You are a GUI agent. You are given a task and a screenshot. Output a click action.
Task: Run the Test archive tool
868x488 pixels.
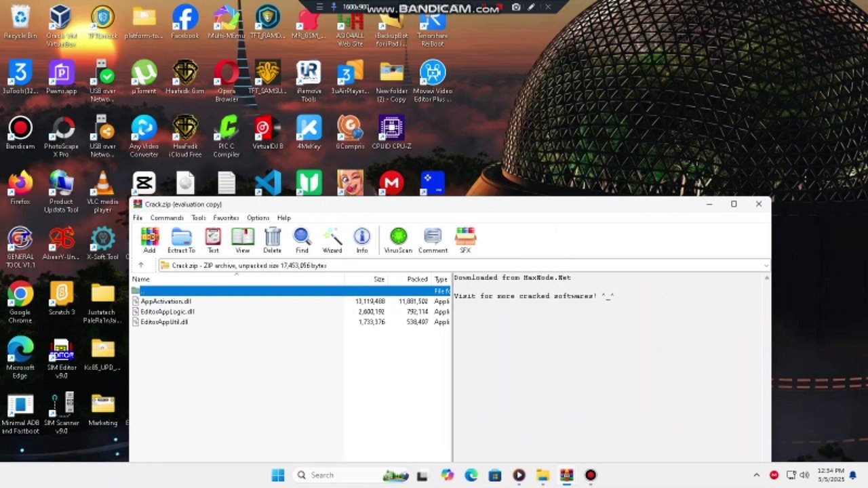[213, 241]
